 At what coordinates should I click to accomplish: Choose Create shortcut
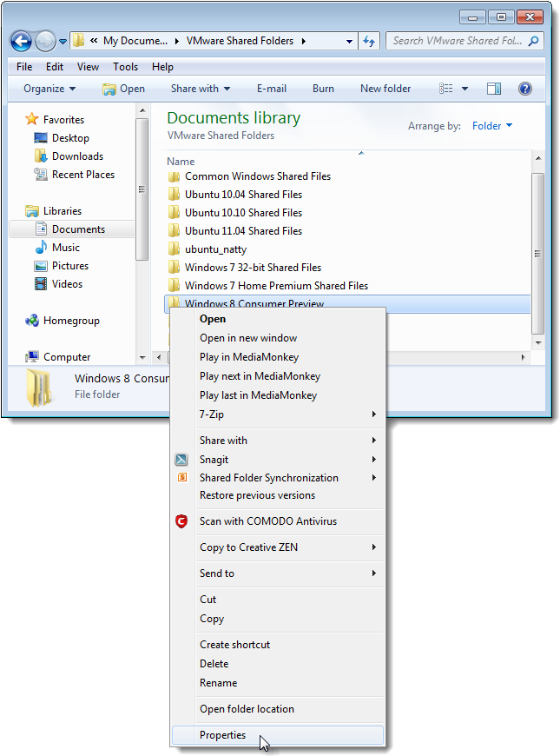click(x=278, y=645)
